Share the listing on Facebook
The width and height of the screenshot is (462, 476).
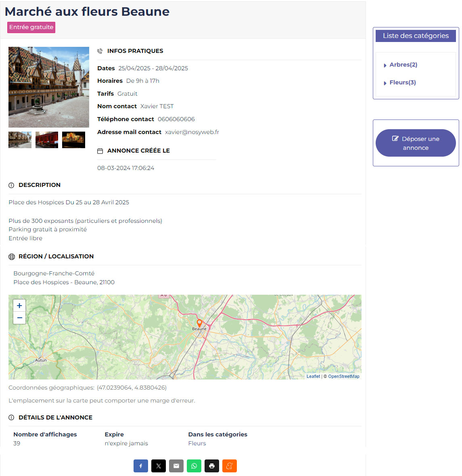(141, 466)
